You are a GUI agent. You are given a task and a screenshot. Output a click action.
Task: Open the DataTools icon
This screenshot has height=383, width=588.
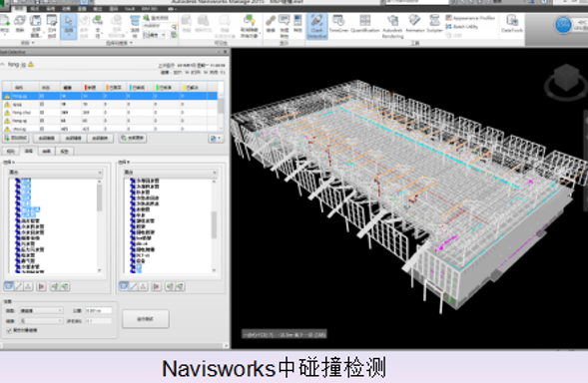(x=512, y=24)
